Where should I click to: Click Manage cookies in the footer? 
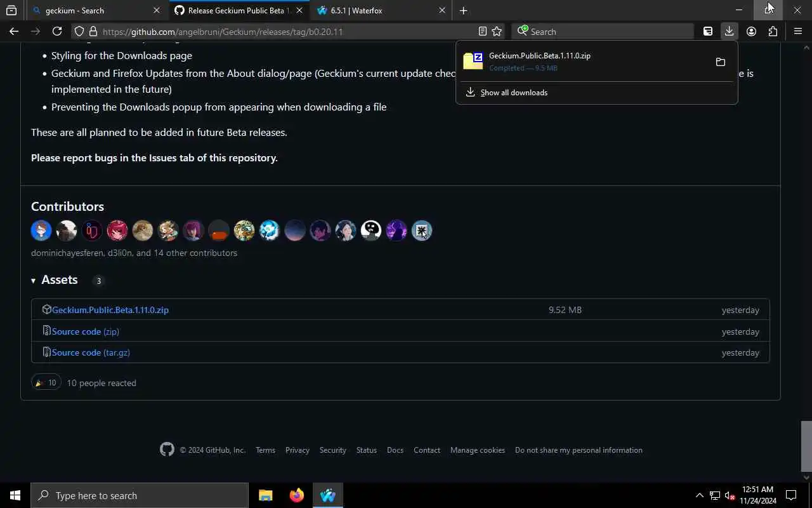tap(478, 450)
